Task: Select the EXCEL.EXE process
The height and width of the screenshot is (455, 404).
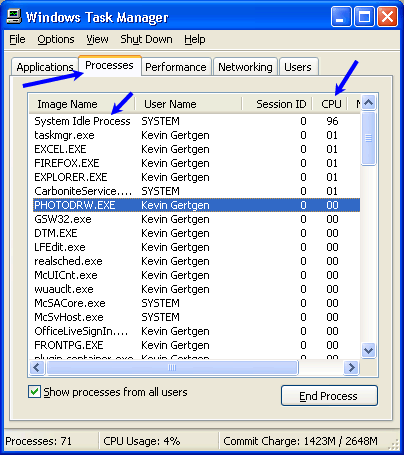Action: 196,149
